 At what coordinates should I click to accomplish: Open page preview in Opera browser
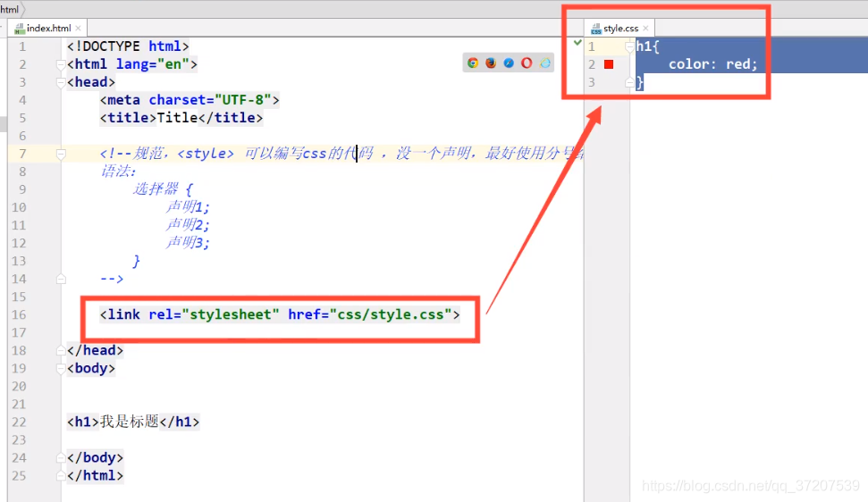click(x=527, y=63)
